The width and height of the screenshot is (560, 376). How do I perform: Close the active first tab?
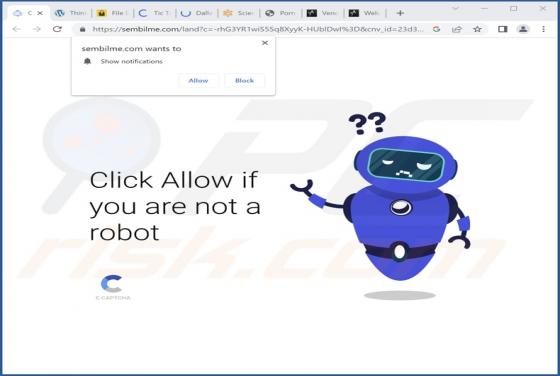(x=40, y=13)
